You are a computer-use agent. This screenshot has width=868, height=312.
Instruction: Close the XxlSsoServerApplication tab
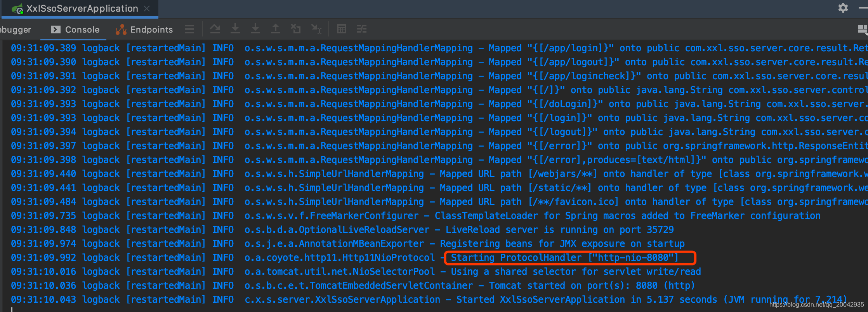tap(147, 9)
